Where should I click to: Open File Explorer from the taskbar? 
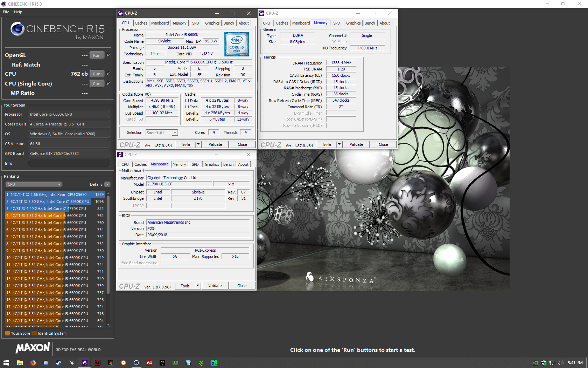coord(20,363)
